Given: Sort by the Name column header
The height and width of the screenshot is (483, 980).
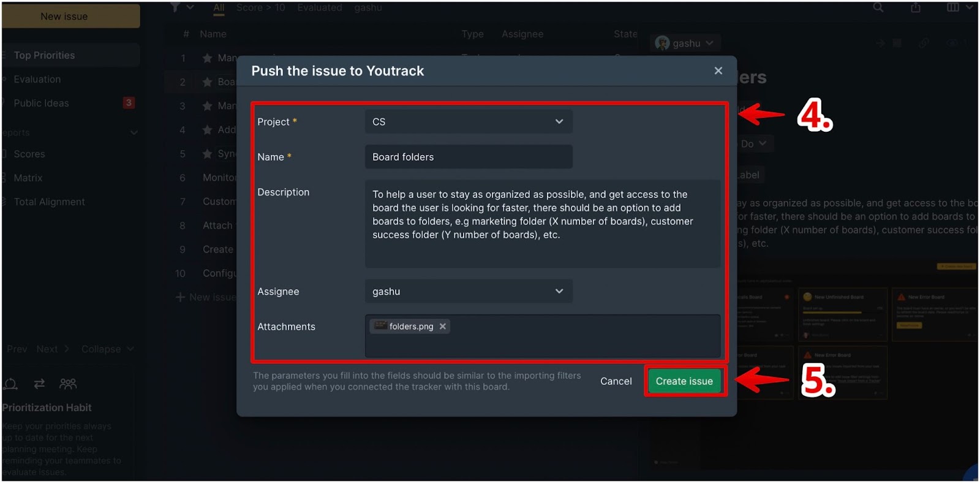Looking at the screenshot, I should pyautogui.click(x=213, y=34).
